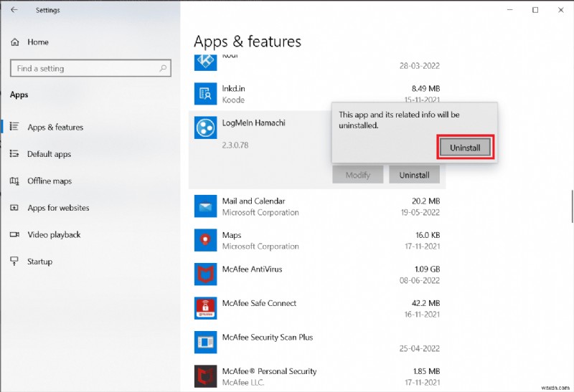This screenshot has height=392, width=574.
Task: Open the Startup settings page
Action: pyautogui.click(x=39, y=262)
